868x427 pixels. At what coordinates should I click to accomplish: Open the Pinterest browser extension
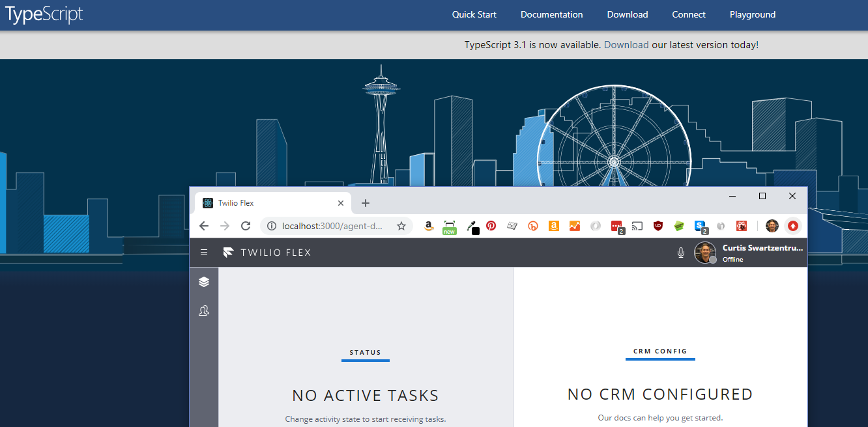point(491,226)
